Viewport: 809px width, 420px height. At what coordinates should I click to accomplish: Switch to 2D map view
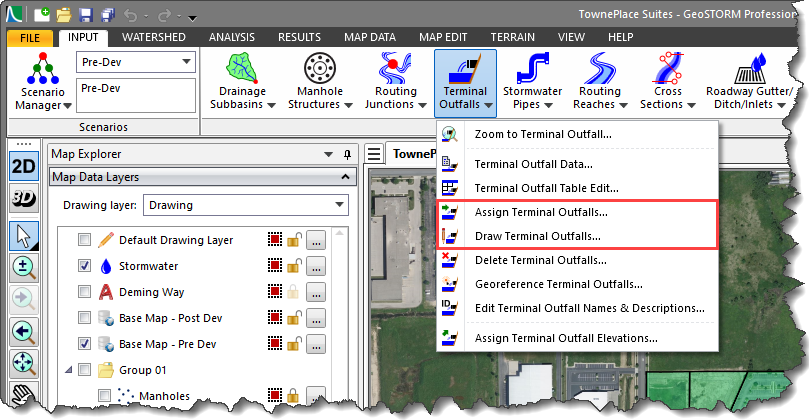point(24,166)
